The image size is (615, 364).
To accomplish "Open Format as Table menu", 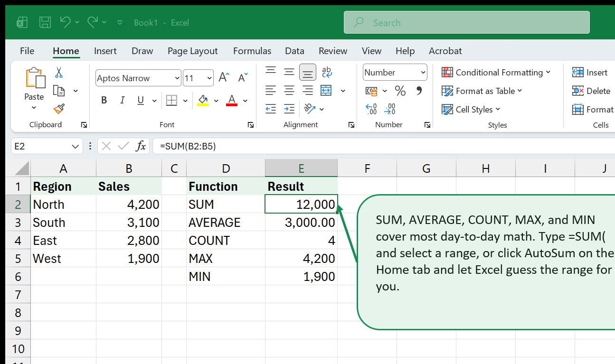I will coord(482,91).
